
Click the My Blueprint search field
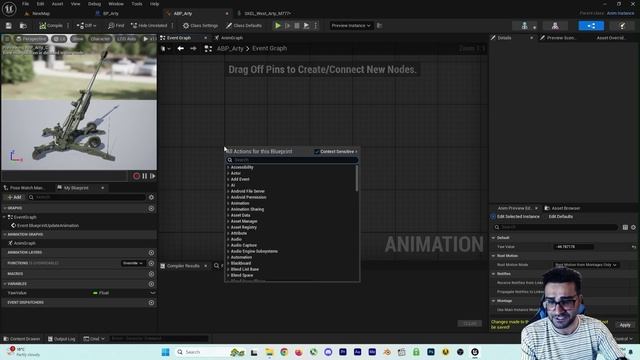click(87, 197)
